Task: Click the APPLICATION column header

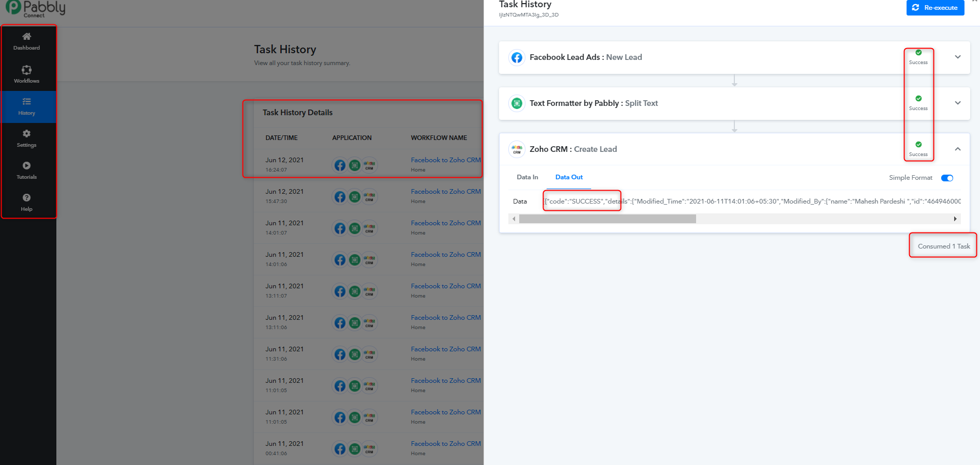Action: click(352, 138)
